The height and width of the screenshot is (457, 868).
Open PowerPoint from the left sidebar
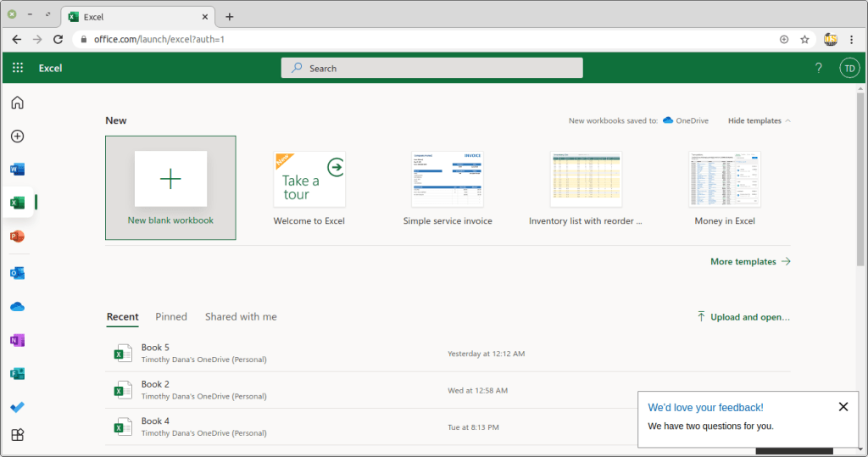point(17,237)
